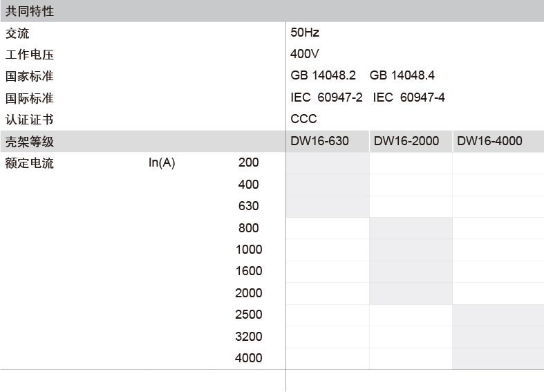Select the 国际标准 row label
Screen dimensions: 544x392
pos(30,98)
